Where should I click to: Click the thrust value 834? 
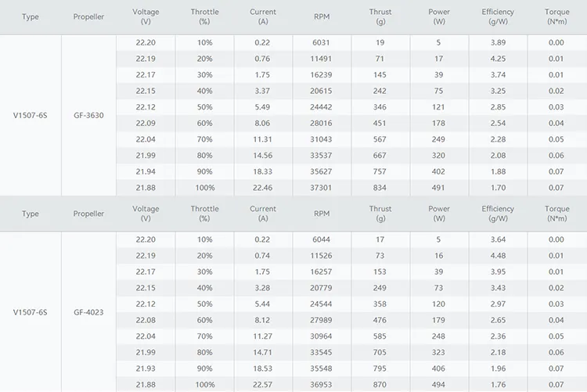click(380, 188)
